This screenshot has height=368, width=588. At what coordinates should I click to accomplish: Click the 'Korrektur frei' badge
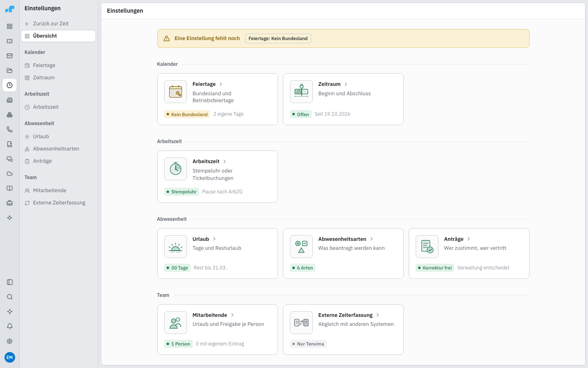pos(435,268)
